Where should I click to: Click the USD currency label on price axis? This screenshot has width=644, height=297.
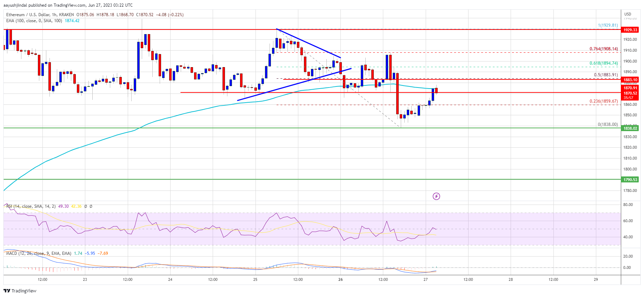[628, 14]
